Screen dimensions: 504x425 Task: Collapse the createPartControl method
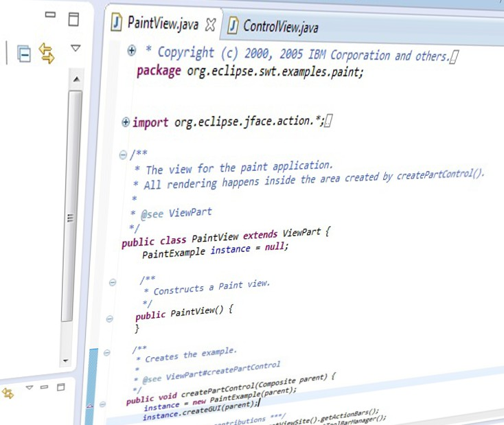(102, 404)
